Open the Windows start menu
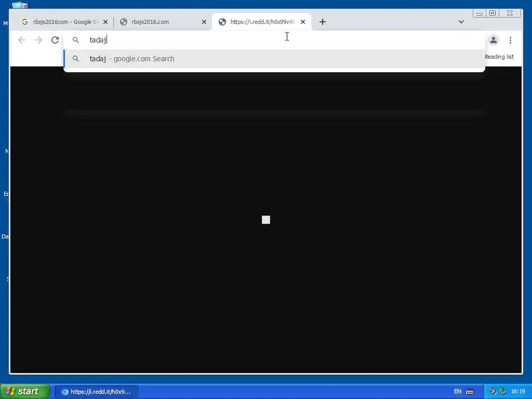 pos(25,392)
